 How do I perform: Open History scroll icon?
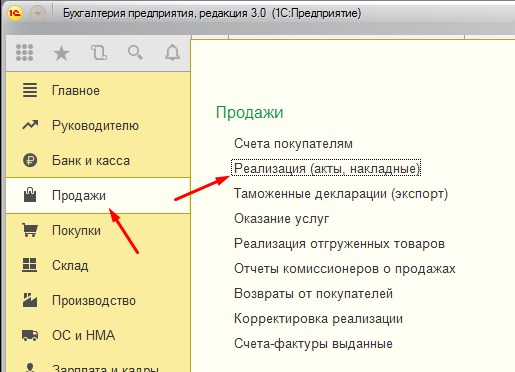(99, 53)
